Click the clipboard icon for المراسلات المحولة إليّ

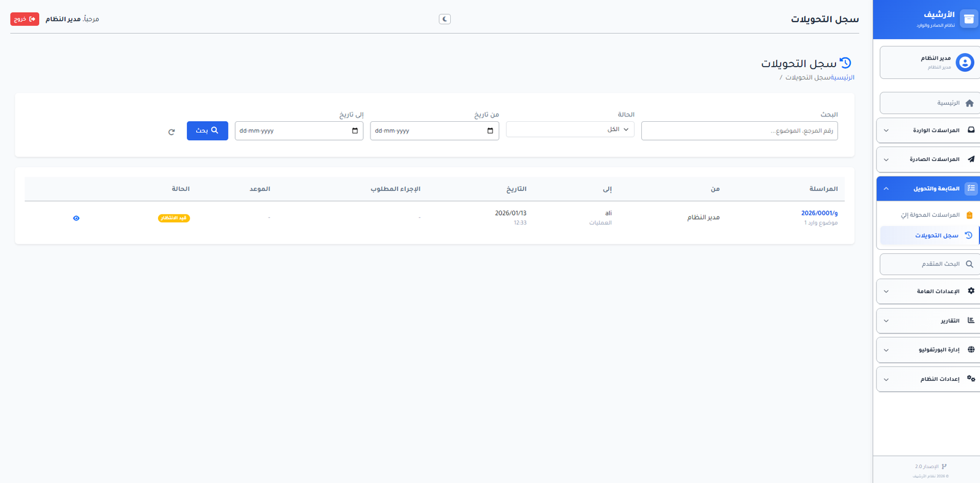(x=969, y=215)
